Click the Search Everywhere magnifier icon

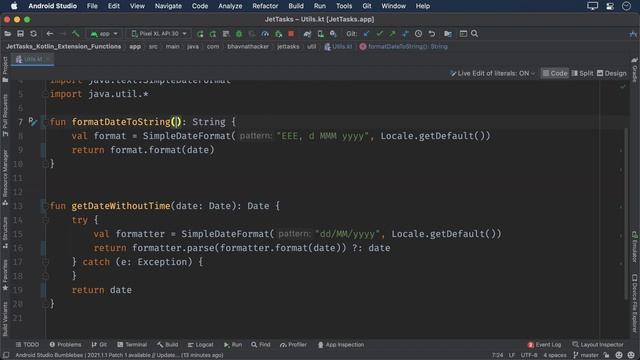[x=474, y=34]
